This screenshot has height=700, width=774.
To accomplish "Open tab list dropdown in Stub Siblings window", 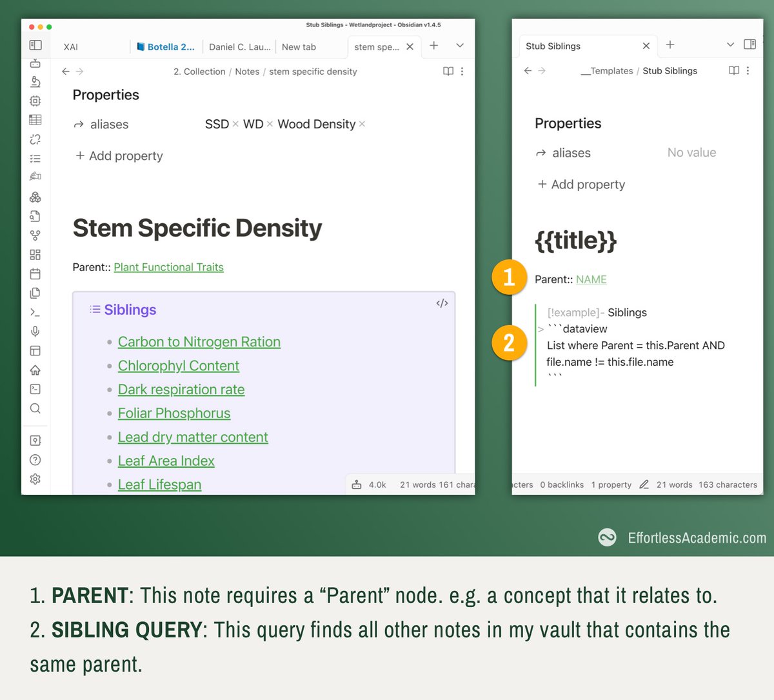I will point(730,45).
